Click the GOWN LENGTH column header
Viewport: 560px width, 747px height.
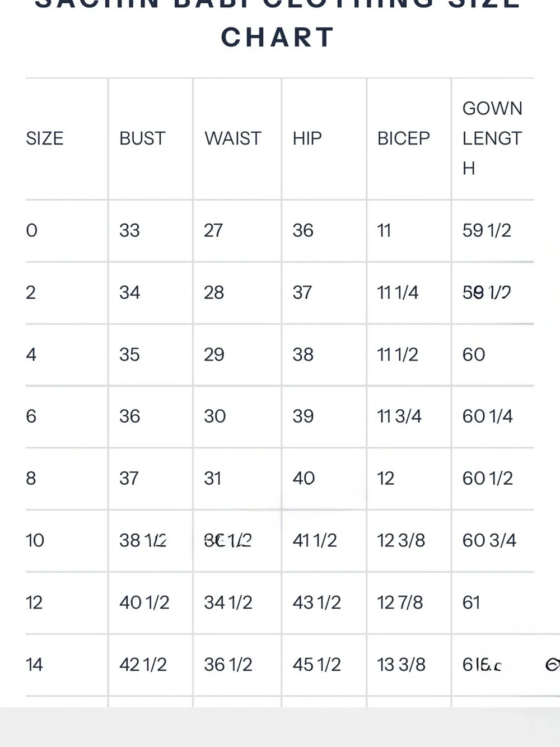click(492, 138)
